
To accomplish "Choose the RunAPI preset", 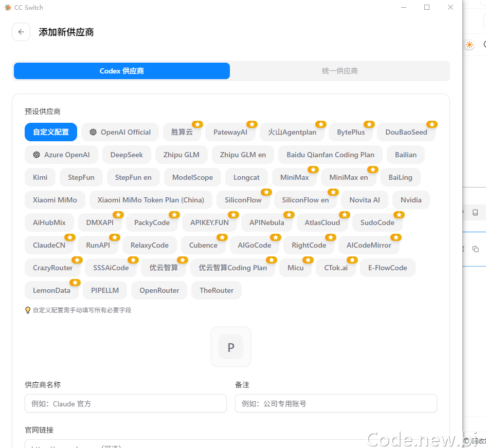I will pos(98,245).
